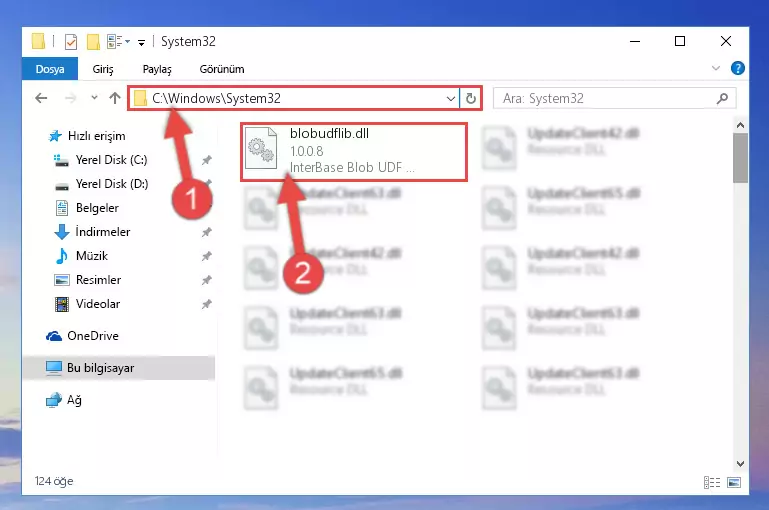769x510 pixels.
Task: Refresh the System32 folder view
Action: click(x=471, y=99)
